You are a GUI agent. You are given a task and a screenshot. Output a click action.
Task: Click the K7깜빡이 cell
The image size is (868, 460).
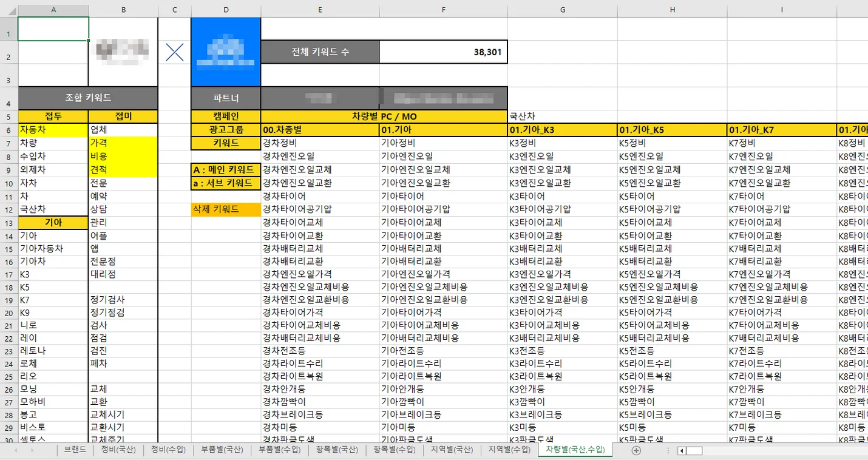782,402
